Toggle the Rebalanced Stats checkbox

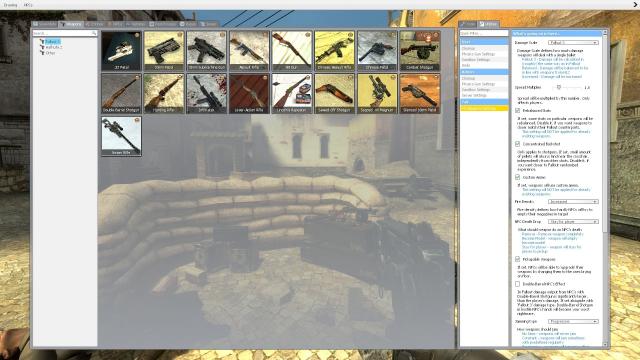[x=518, y=110]
